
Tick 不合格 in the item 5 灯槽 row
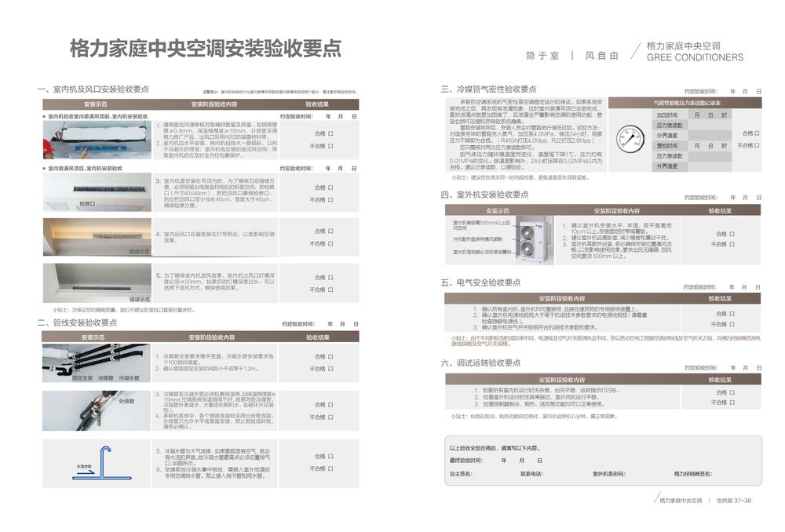(x=331, y=290)
